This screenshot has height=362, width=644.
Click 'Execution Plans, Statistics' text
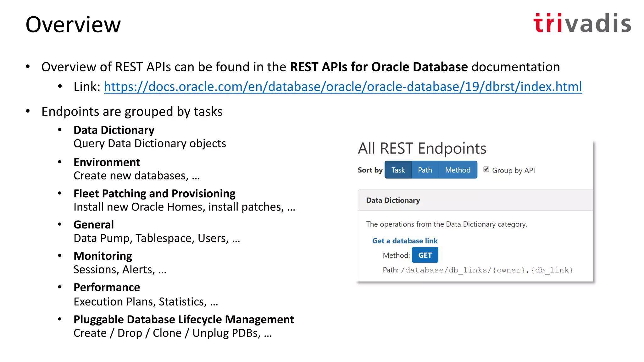coord(146,302)
